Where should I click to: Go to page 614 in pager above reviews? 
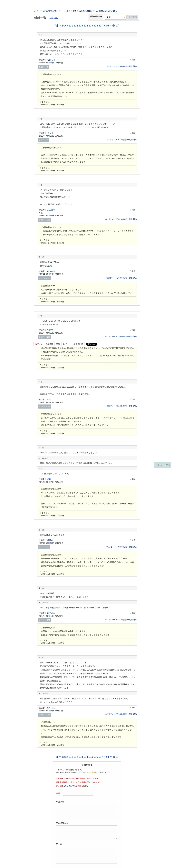(86, 26)
